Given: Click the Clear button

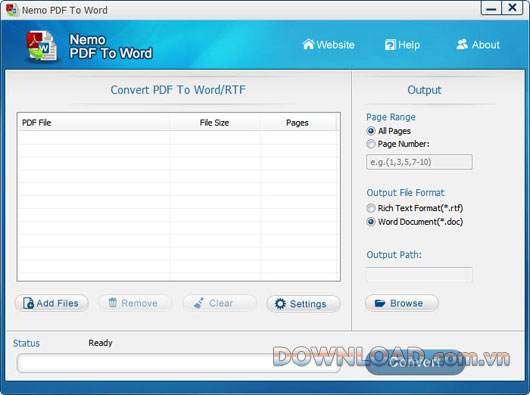Looking at the screenshot, I should click(x=220, y=303).
